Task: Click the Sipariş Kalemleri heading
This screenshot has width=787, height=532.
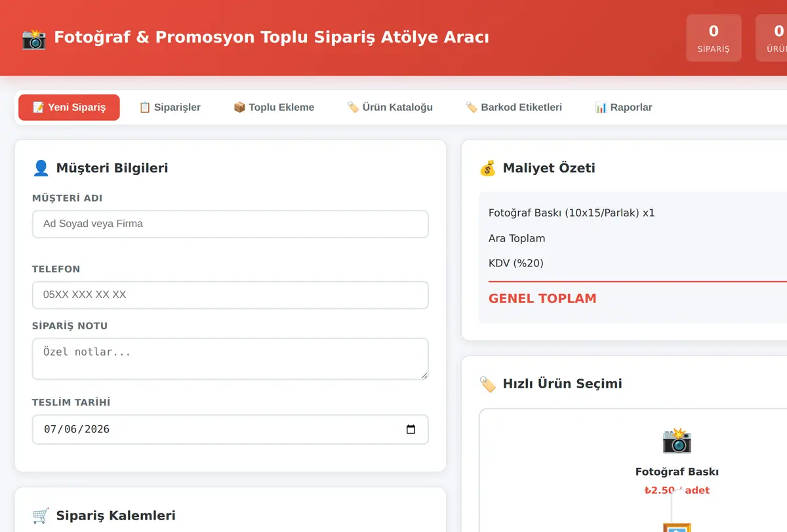Action: coord(116,516)
